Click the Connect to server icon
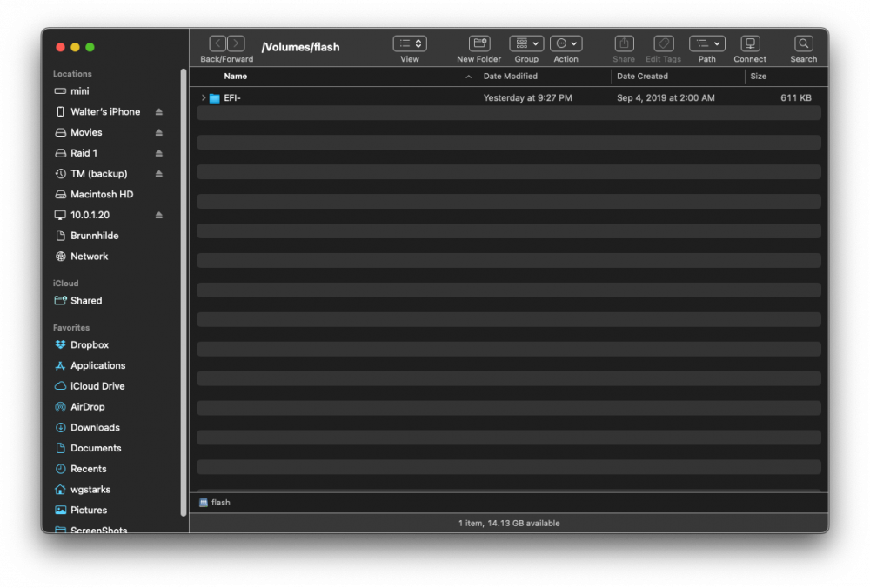The height and width of the screenshot is (588, 870). (x=750, y=43)
